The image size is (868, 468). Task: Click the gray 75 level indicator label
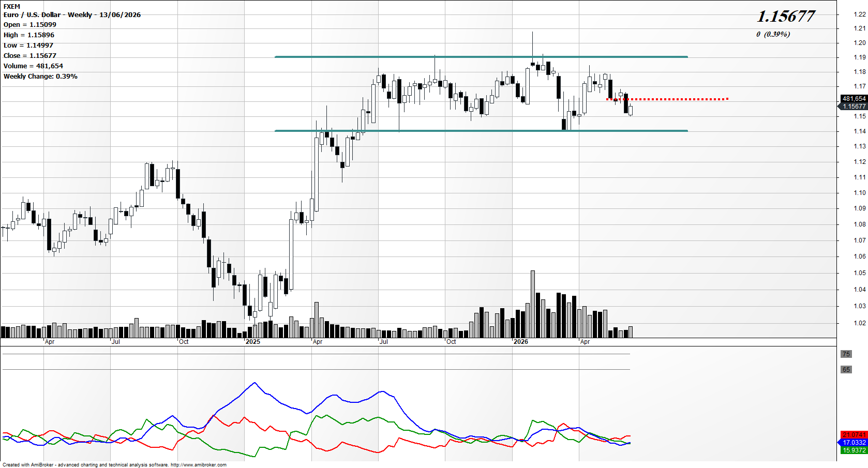[x=846, y=354]
